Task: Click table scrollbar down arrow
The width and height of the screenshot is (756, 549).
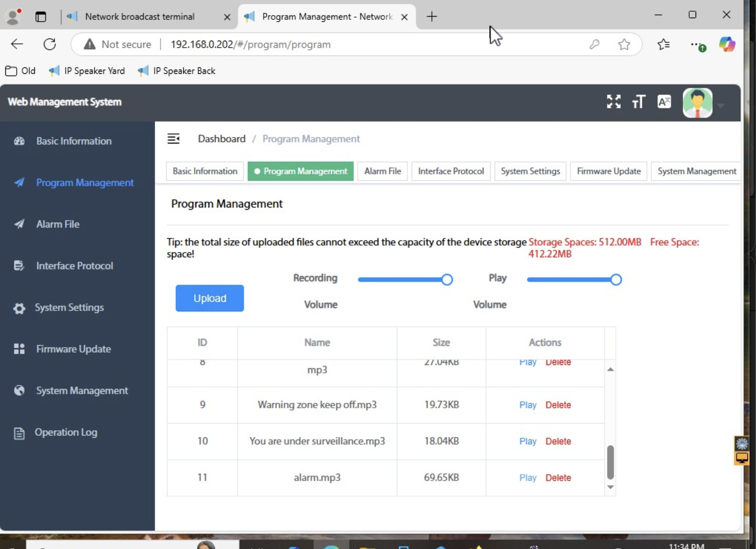Action: coord(610,487)
